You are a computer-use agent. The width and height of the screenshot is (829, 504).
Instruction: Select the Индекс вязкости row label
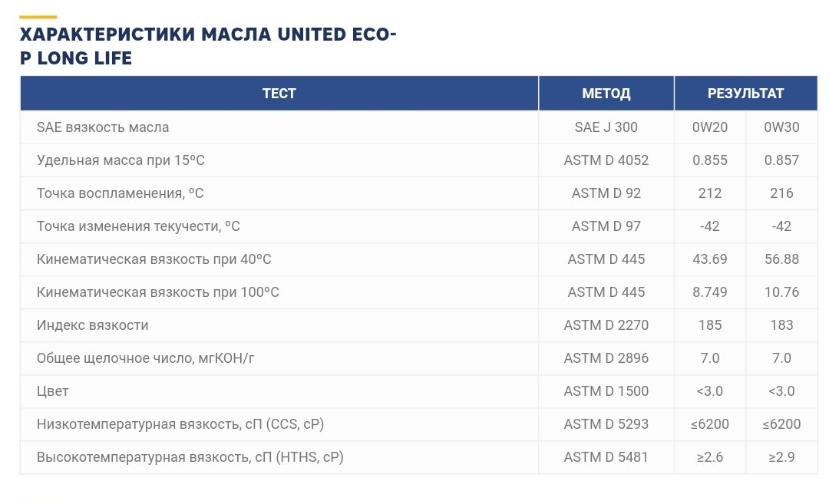click(x=93, y=325)
